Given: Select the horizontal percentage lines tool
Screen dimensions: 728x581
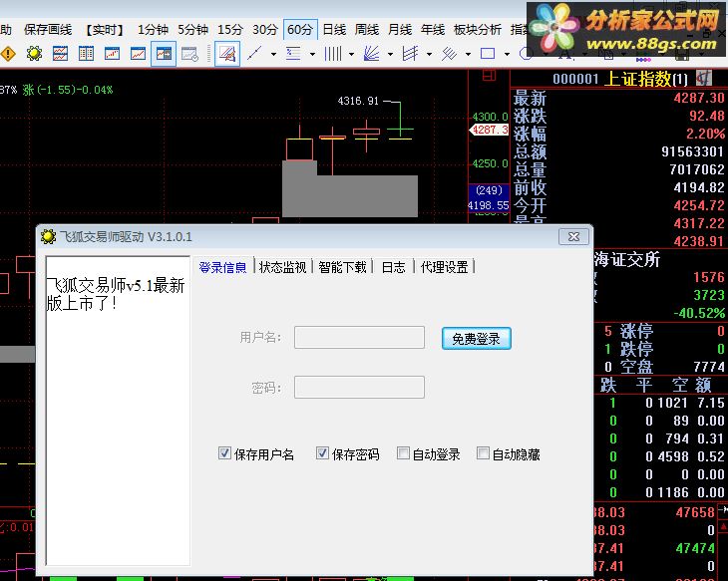Looking at the screenshot, I should [293, 54].
